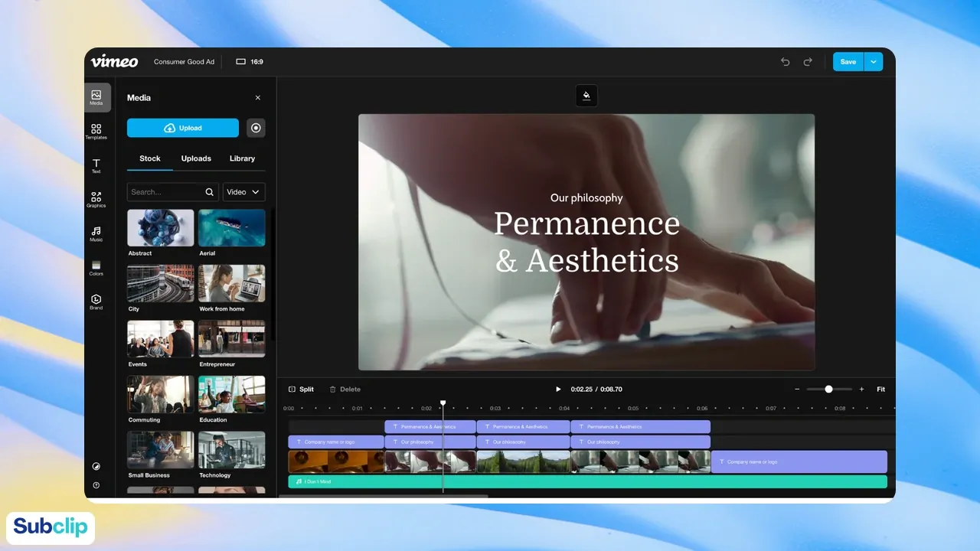
Task: Zoom out the timeline with the minus icon
Action: pos(797,390)
